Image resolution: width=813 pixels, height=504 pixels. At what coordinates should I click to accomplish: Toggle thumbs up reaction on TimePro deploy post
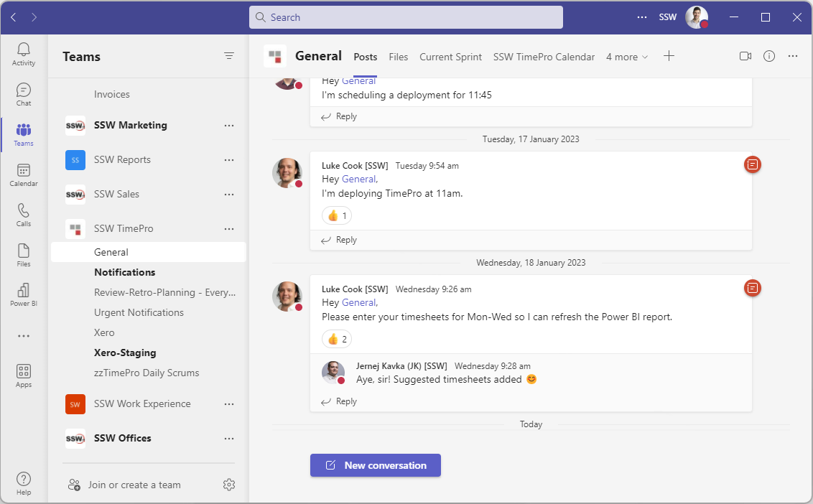[337, 215]
